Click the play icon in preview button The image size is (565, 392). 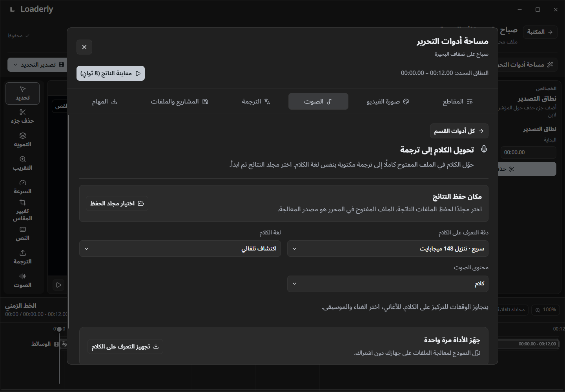tap(138, 73)
